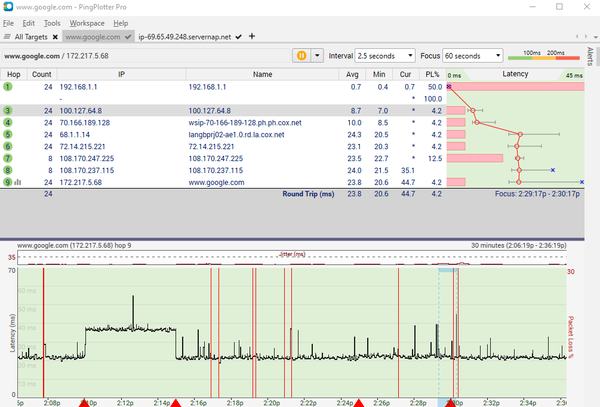Screen dimensions: 600x407
Task: Open the Interval 2.5 seconds dropdown
Action: tap(385, 56)
